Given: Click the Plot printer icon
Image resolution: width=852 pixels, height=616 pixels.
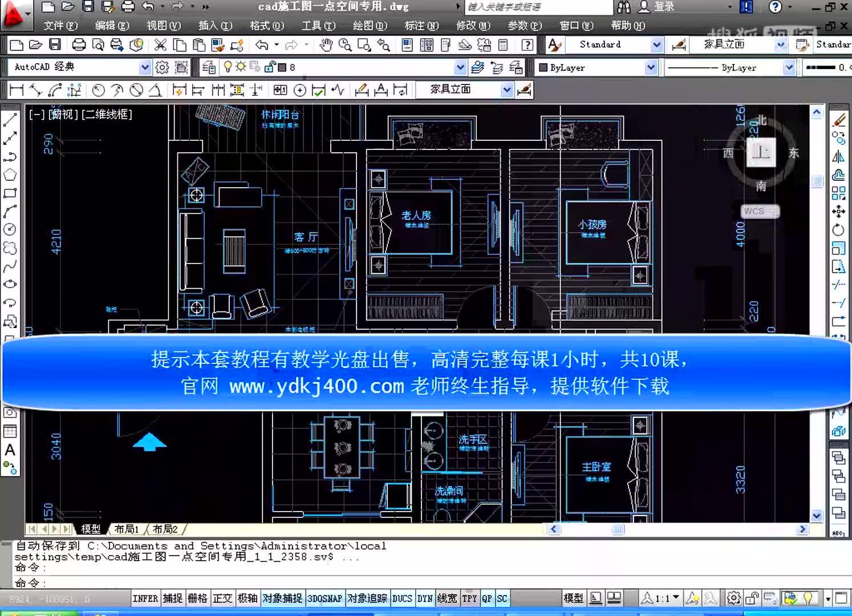Looking at the screenshot, I should point(78,44).
